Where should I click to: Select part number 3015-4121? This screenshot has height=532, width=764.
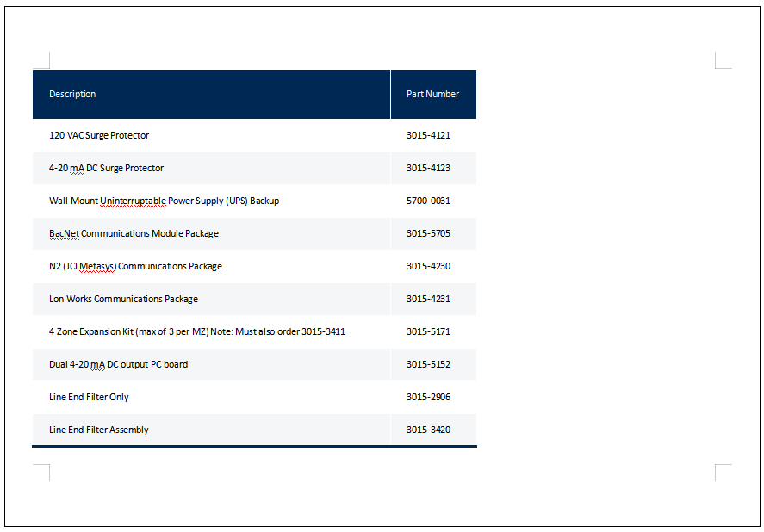tap(428, 135)
